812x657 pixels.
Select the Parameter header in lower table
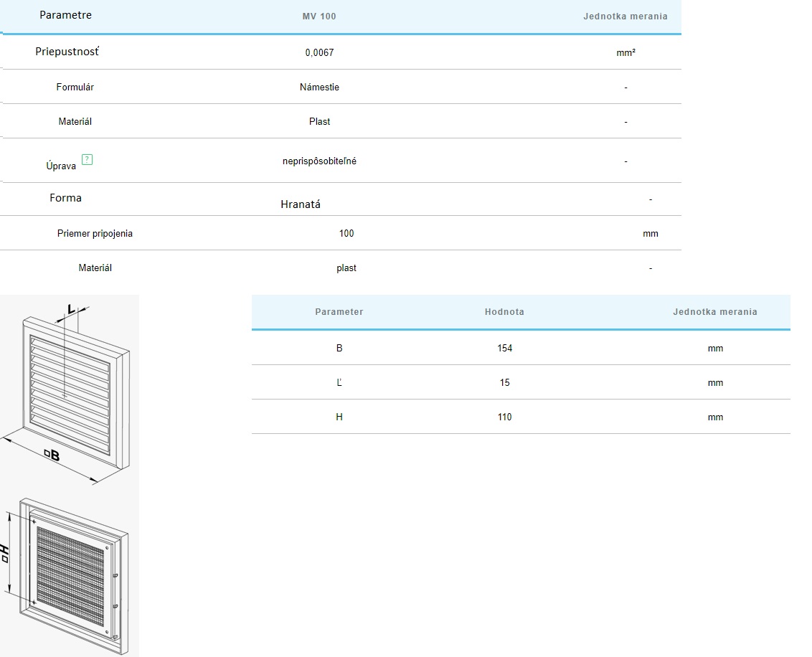pyautogui.click(x=339, y=312)
